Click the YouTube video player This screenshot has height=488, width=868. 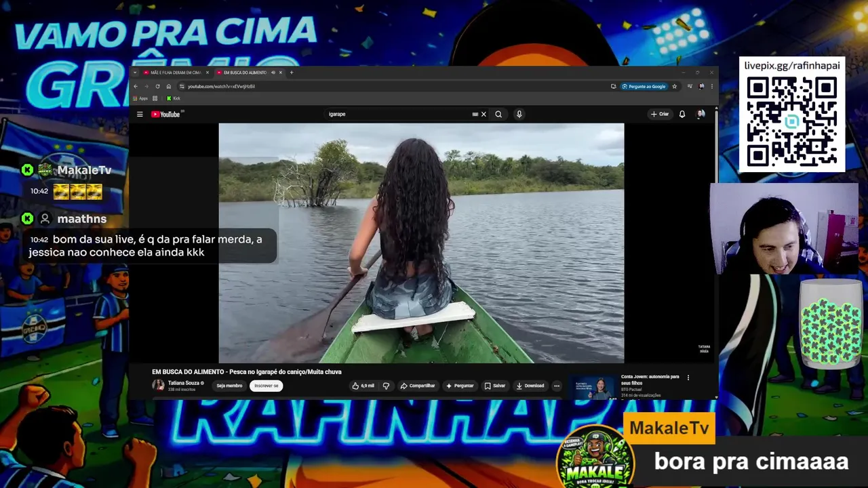point(421,243)
